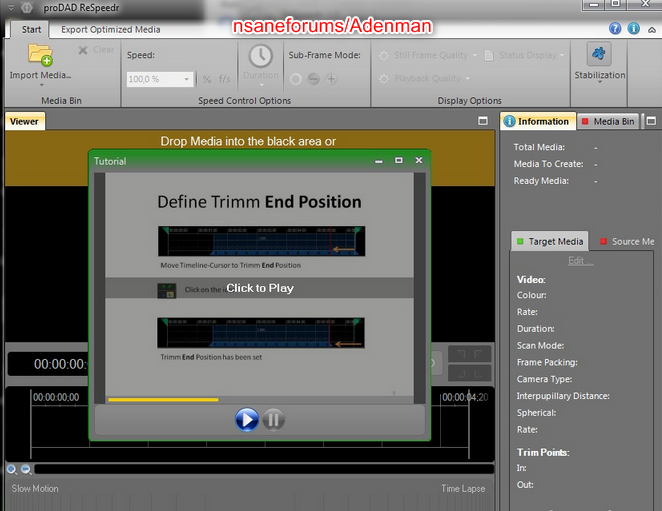
Task: Click the lower trim corner markers button
Action: click(x=469, y=373)
